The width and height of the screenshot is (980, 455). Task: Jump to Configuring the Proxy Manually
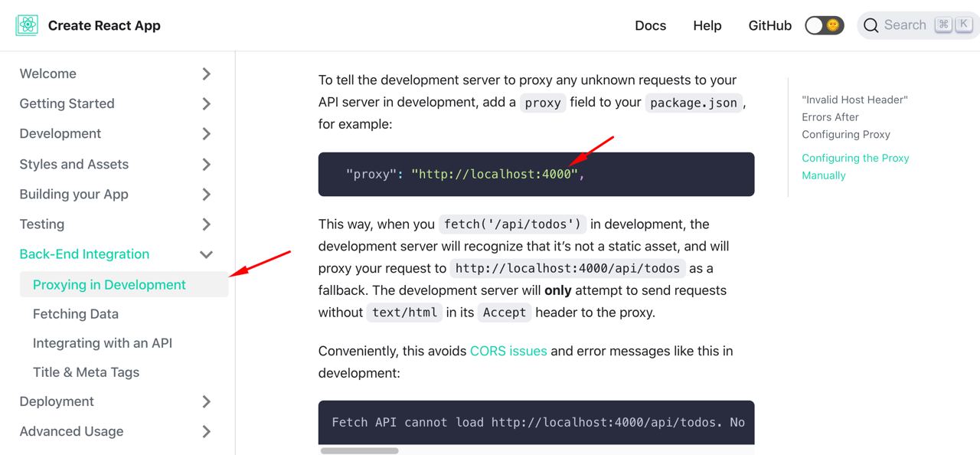pyautogui.click(x=855, y=166)
